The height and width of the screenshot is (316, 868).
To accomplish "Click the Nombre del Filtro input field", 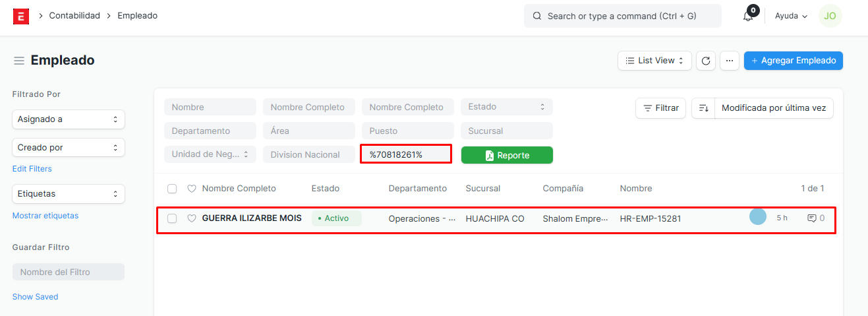I will pyautogui.click(x=69, y=272).
